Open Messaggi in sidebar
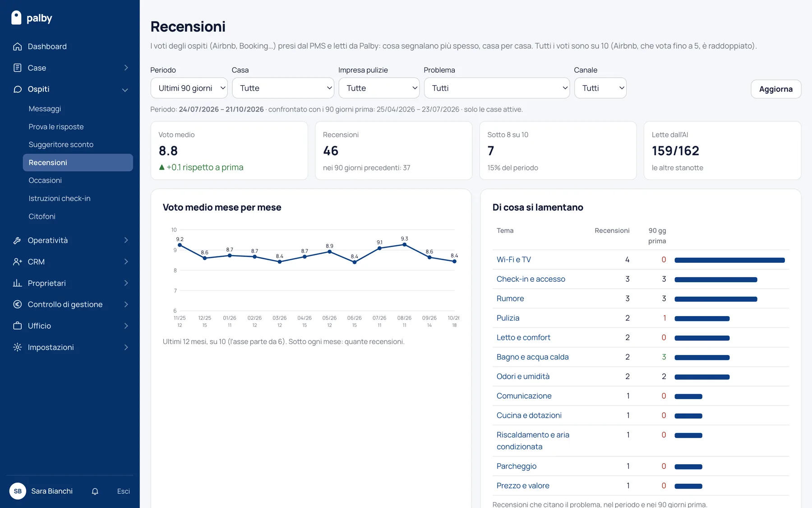Image resolution: width=812 pixels, height=508 pixels. 45,109
